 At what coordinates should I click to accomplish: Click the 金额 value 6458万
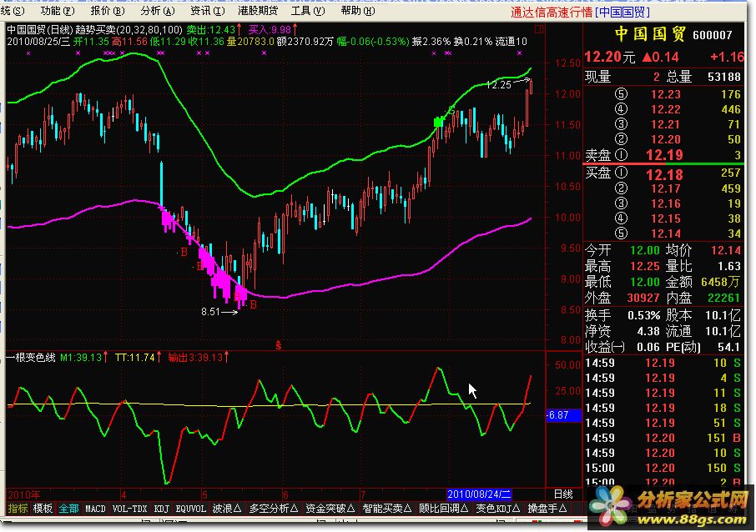click(x=721, y=281)
